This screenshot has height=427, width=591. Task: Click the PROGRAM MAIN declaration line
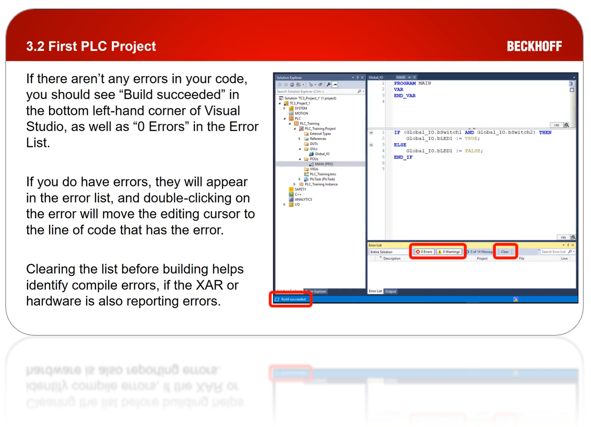413,83
